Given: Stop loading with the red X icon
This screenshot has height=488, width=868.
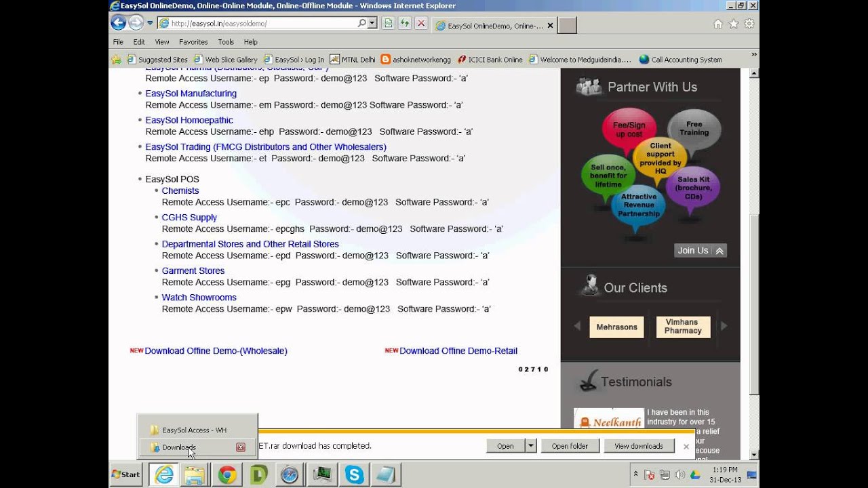Looking at the screenshot, I should tap(421, 23).
